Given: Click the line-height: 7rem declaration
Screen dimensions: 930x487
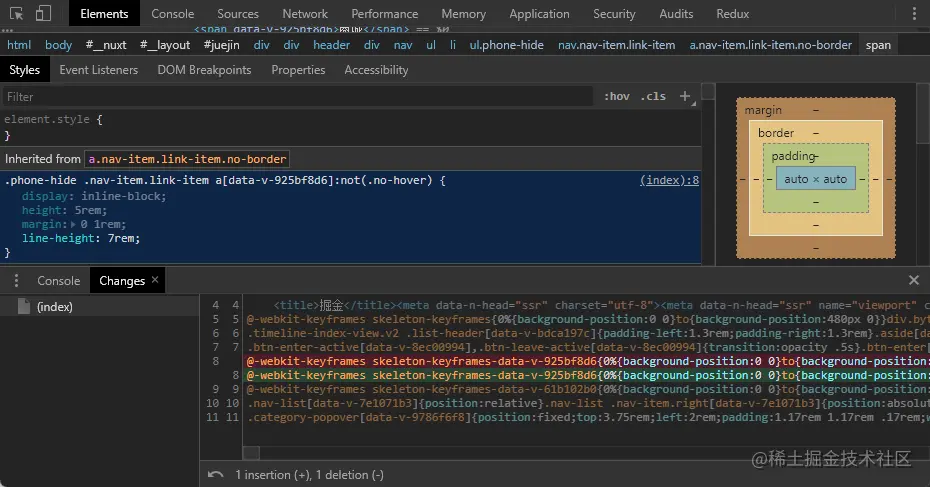Looking at the screenshot, I should [81, 238].
